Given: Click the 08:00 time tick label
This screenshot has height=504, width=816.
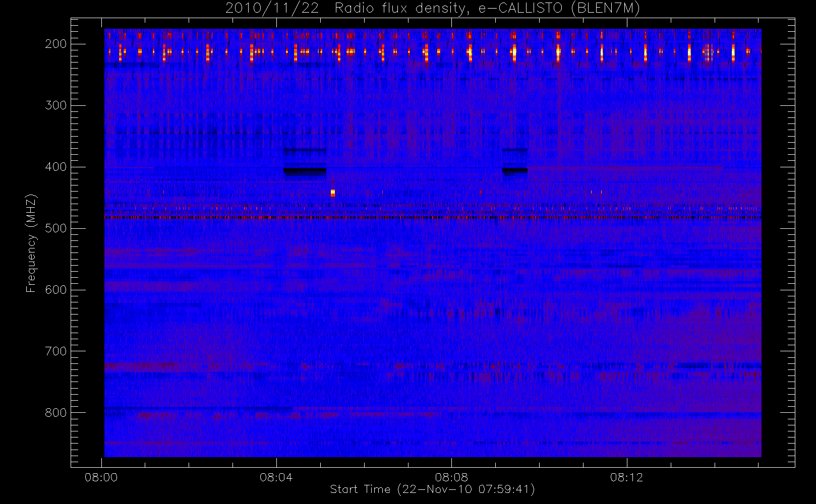Looking at the screenshot, I should pyautogui.click(x=101, y=477).
